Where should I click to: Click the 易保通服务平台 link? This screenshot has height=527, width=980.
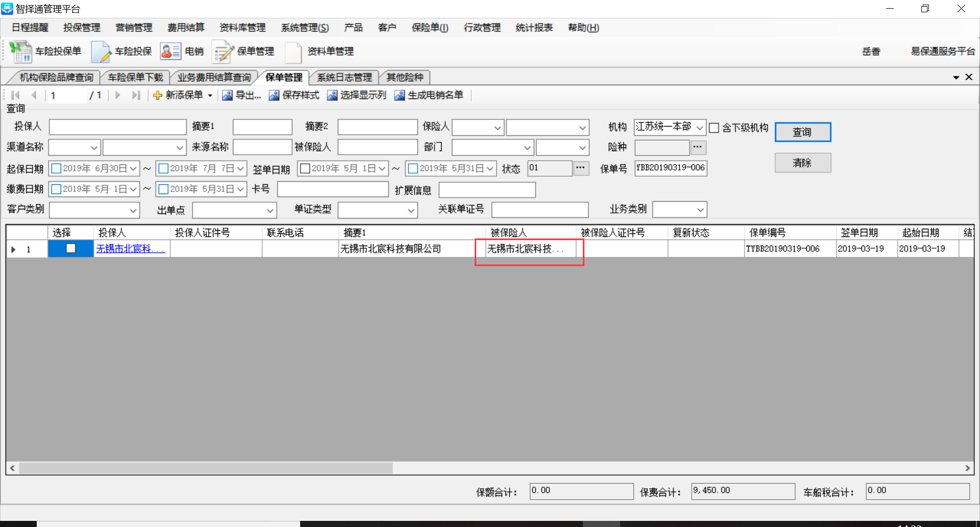click(x=943, y=52)
